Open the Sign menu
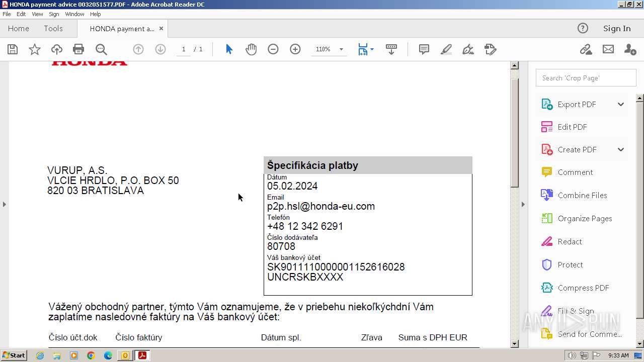This screenshot has height=362, width=644. pyautogui.click(x=54, y=14)
